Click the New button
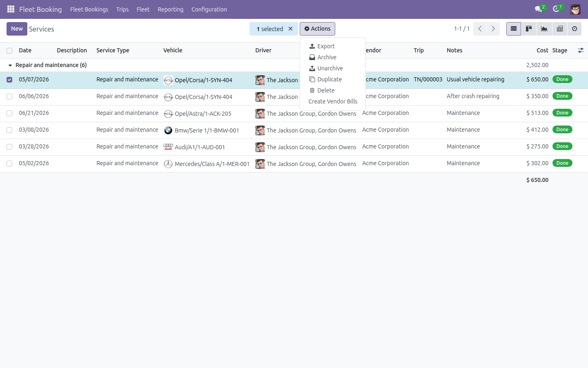 pos(17,29)
